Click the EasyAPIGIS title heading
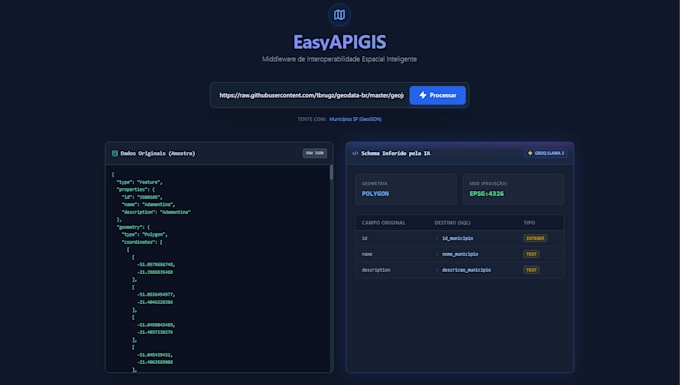This screenshot has height=385, width=680. (x=340, y=42)
